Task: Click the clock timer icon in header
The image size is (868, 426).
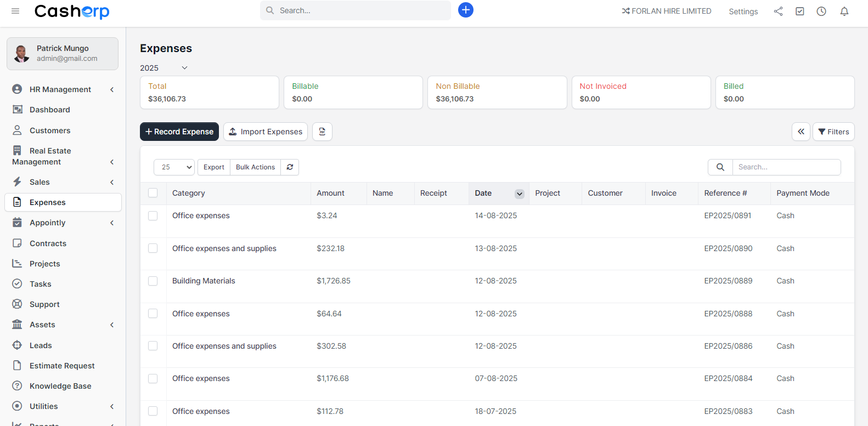Action: 821,12
